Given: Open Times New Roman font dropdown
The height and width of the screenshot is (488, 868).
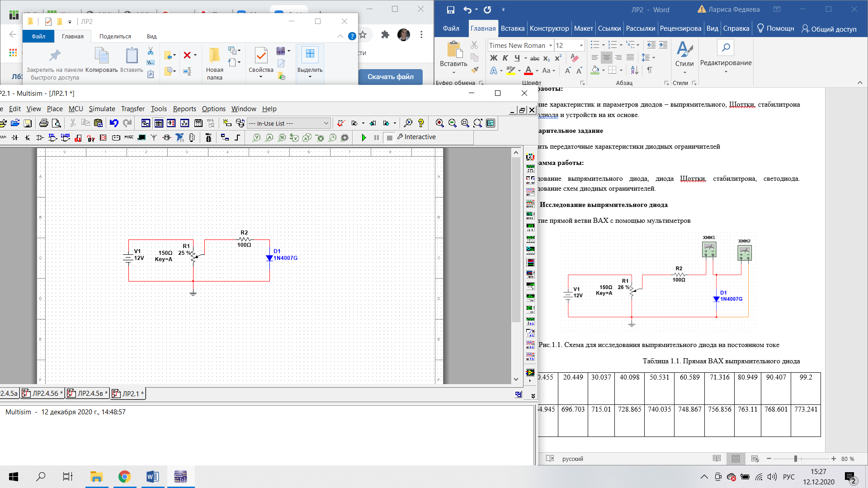Looking at the screenshot, I should pos(551,45).
